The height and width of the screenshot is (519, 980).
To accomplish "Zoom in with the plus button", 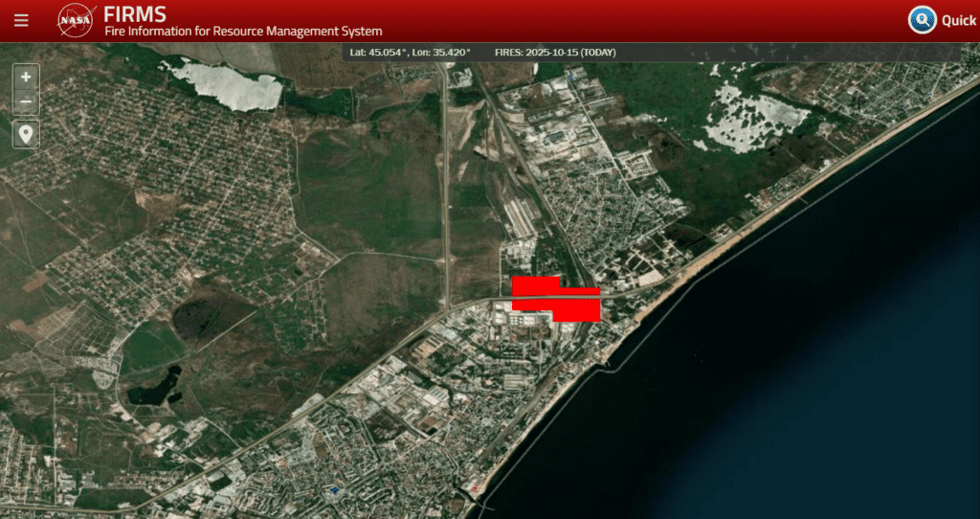I will pyautogui.click(x=26, y=77).
